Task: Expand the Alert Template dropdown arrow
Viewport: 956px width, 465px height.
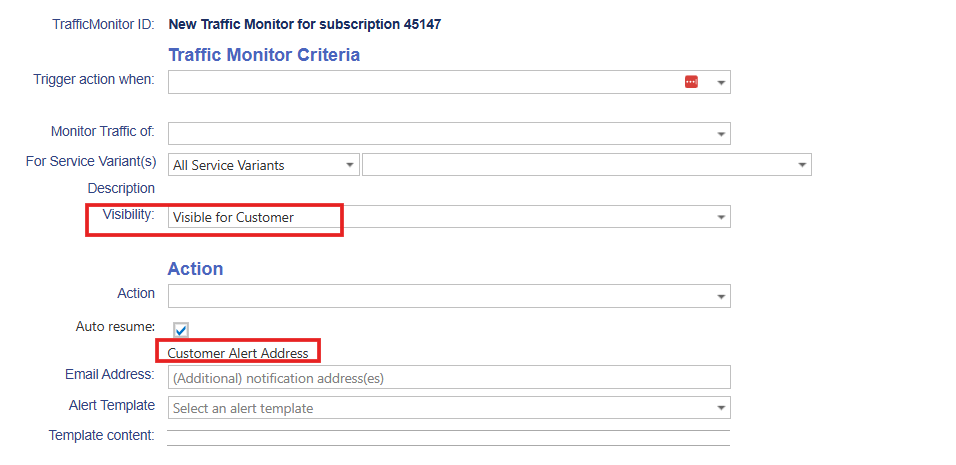Action: click(x=720, y=408)
